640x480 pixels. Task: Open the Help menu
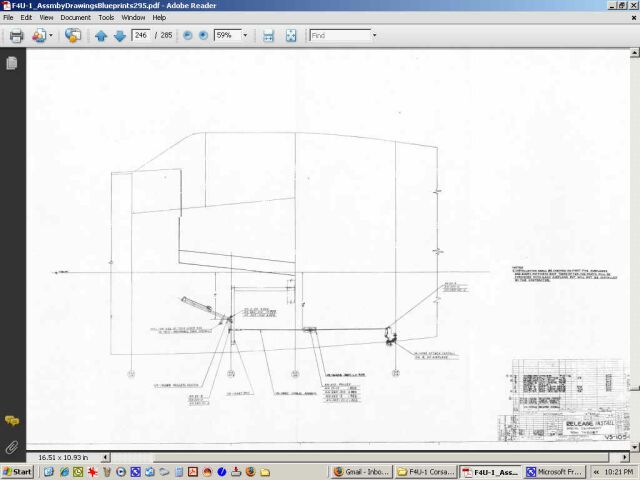[159, 18]
